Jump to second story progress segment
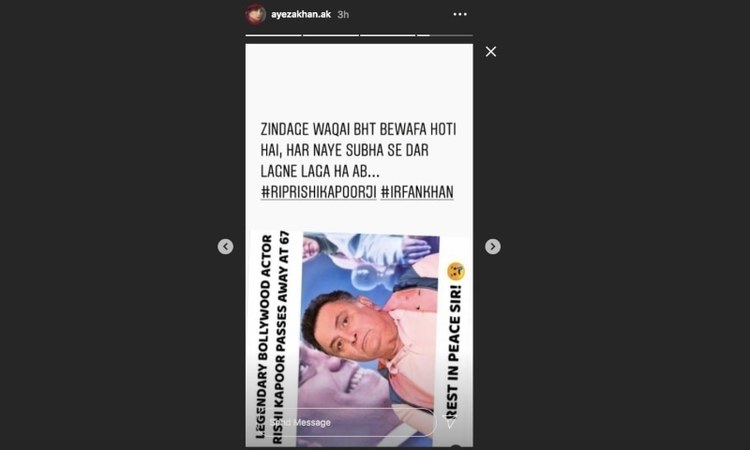Image resolution: width=750 pixels, height=450 pixels. pyautogui.click(x=331, y=35)
